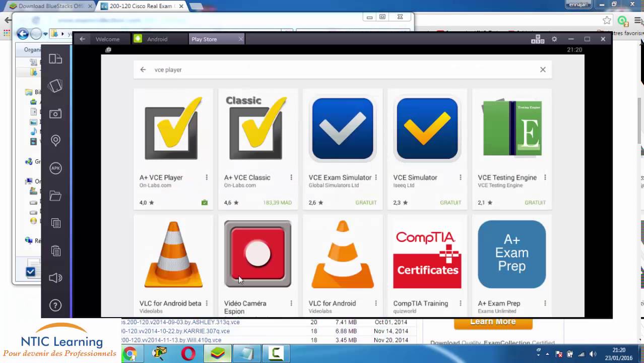Screen dimensions: 644x363
Task: Open the BlueStacks help question icon
Action: tap(55, 305)
